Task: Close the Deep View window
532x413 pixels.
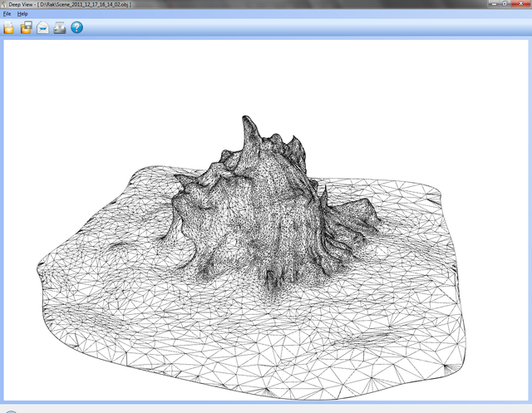Action: pos(521,3)
